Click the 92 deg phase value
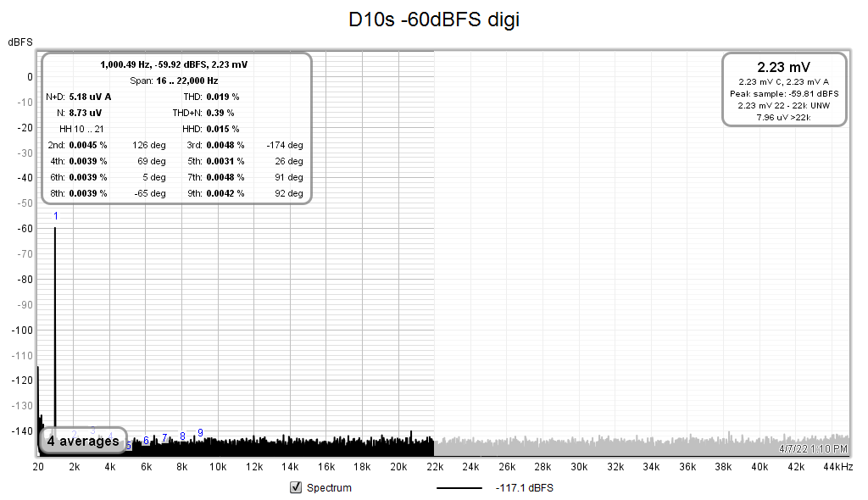Screen dimensions: 868x500 coord(289,193)
